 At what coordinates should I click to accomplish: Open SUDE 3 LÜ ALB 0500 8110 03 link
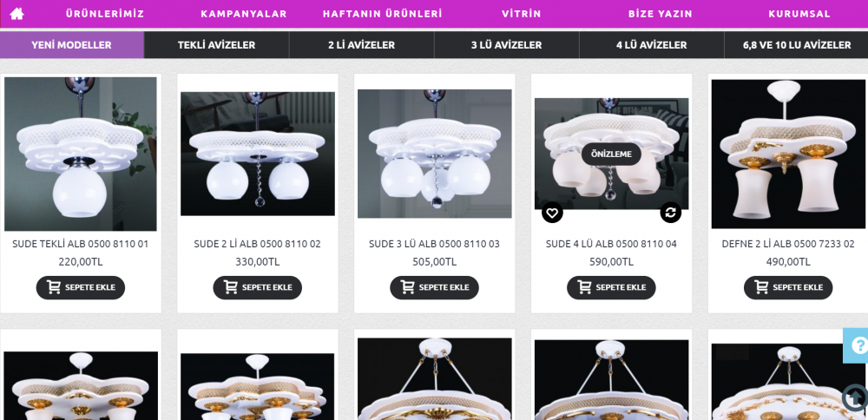tap(434, 244)
